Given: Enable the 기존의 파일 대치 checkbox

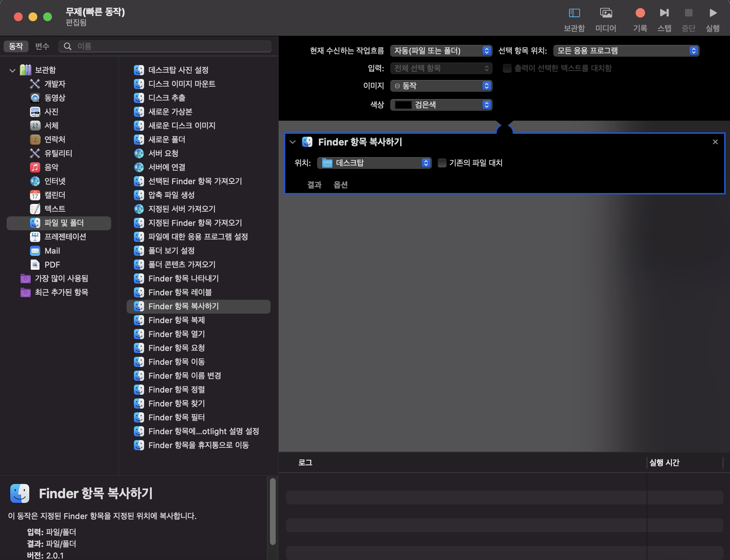Looking at the screenshot, I should (x=442, y=163).
